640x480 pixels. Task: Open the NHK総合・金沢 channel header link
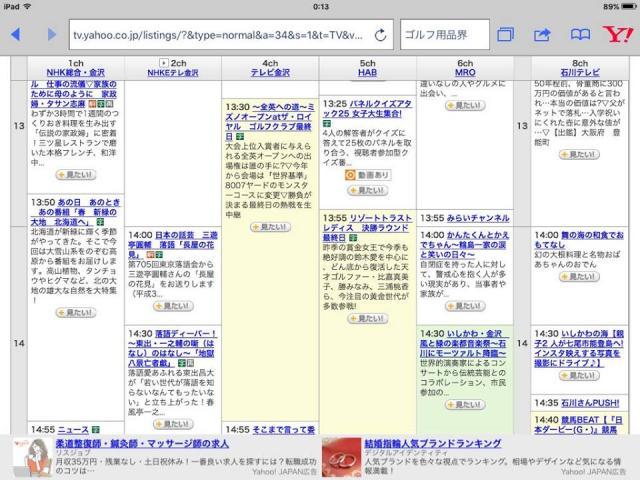pyautogui.click(x=76, y=73)
